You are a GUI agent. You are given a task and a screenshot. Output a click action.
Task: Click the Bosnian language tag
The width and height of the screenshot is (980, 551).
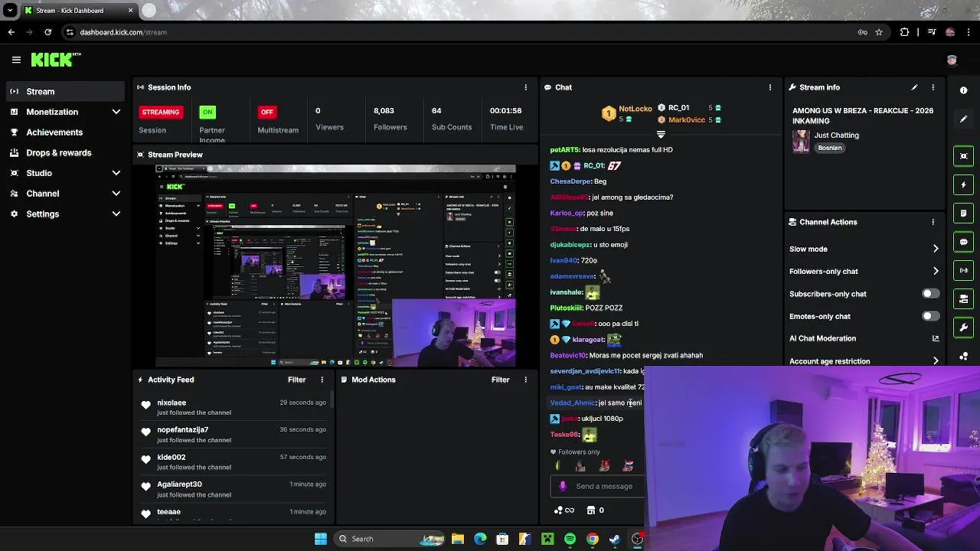(829, 148)
